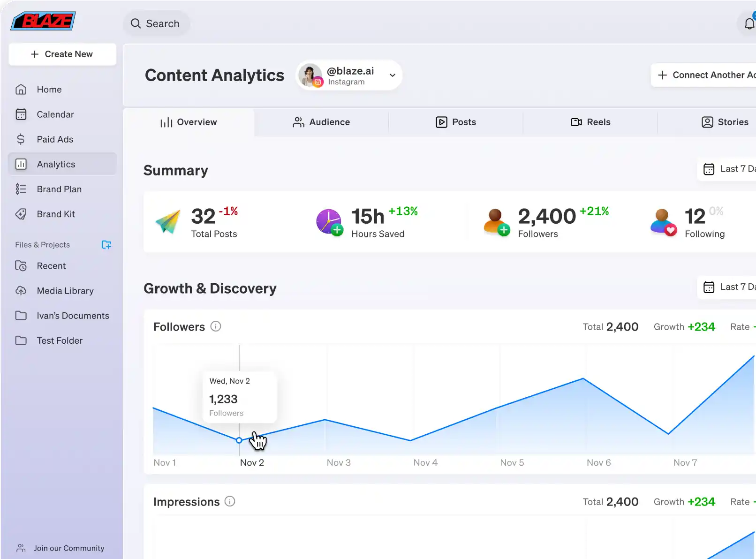Open Ivan's Documents folder
Image resolution: width=756 pixels, height=559 pixels.
tap(62, 316)
